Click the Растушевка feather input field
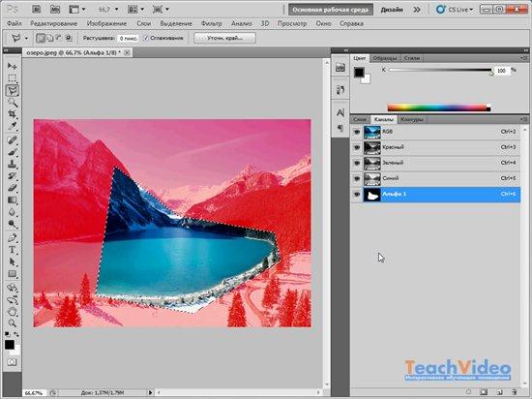Viewport: 532px width, 399px height. coord(129,39)
